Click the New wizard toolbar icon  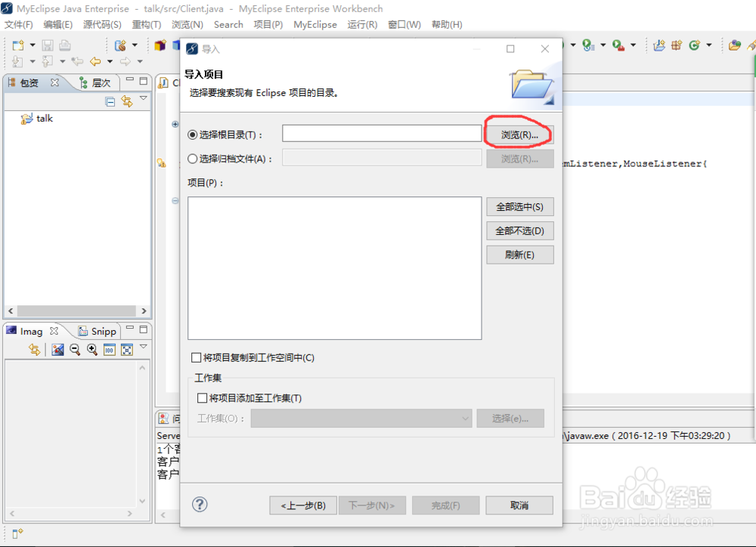tap(18, 45)
